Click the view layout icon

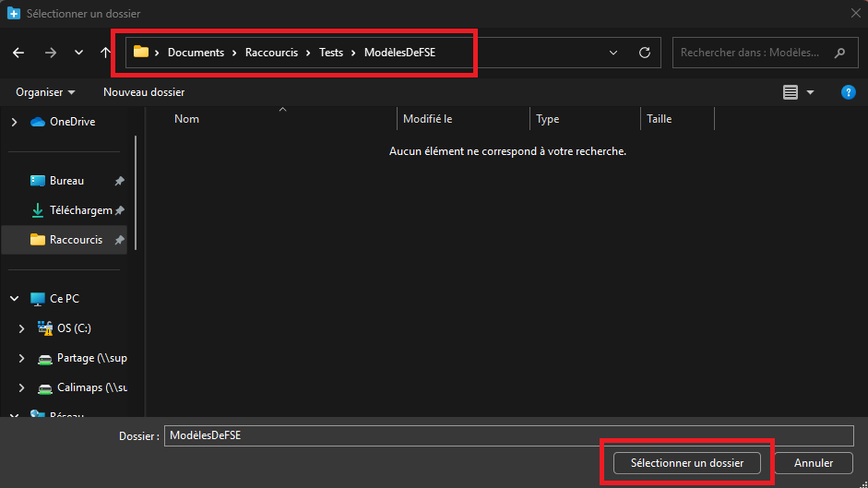790,92
